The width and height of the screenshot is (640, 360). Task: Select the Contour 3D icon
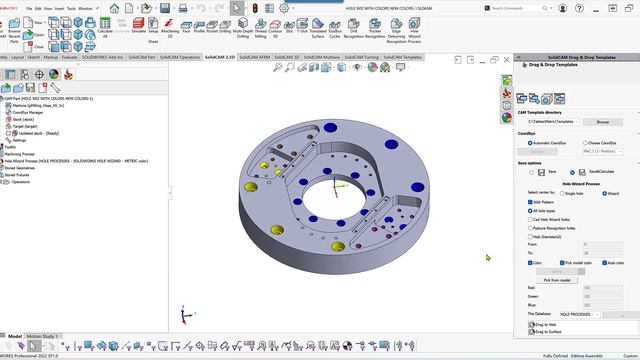[275, 28]
